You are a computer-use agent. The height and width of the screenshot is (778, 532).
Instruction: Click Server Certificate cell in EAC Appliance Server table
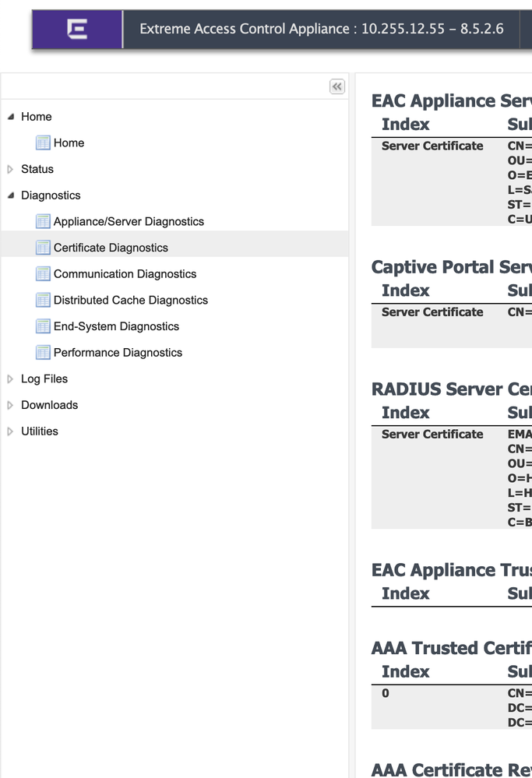(x=432, y=146)
